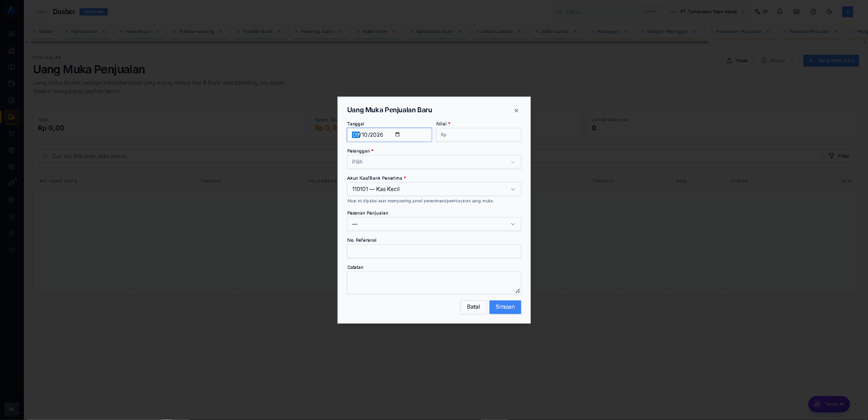The width and height of the screenshot is (868, 420).
Task: Open the help question mark icon
Action: click(x=813, y=12)
